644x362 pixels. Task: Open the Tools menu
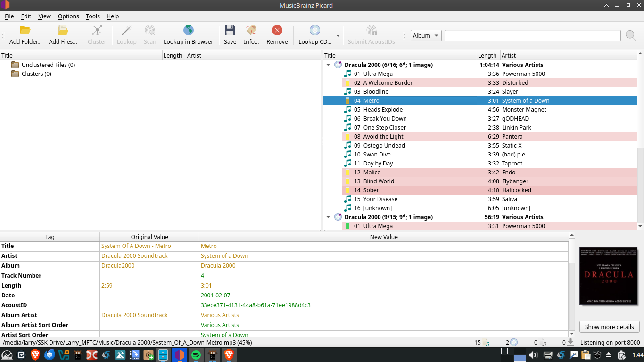(93, 16)
